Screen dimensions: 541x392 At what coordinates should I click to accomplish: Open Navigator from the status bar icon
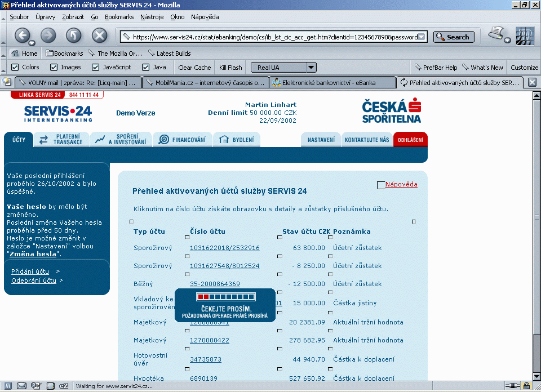click(7, 386)
